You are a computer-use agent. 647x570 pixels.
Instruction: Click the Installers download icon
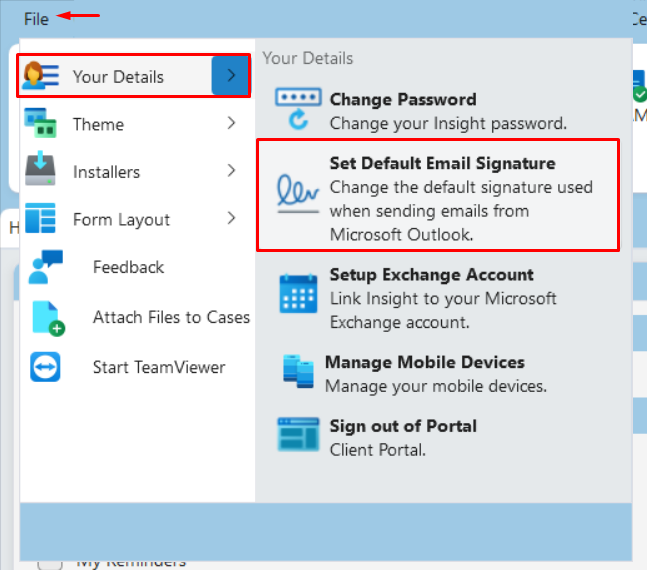40,169
